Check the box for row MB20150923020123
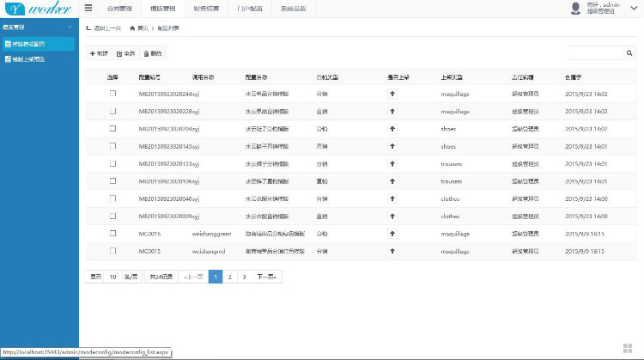Image resolution: width=644 pixels, height=360 pixels. tap(113, 163)
